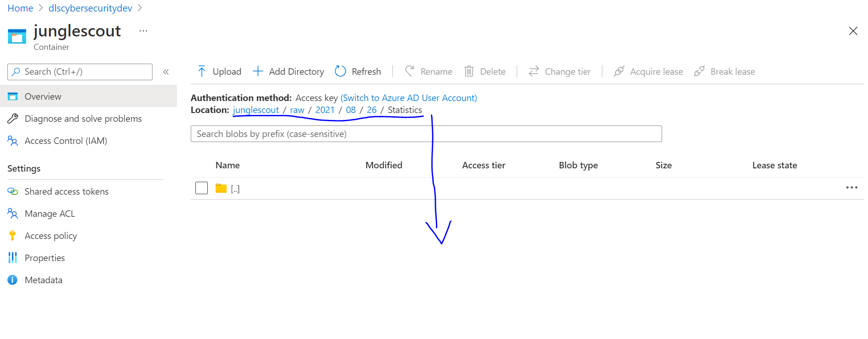
Task: Tick the checkbox next to the [..] folder
Action: coord(201,188)
